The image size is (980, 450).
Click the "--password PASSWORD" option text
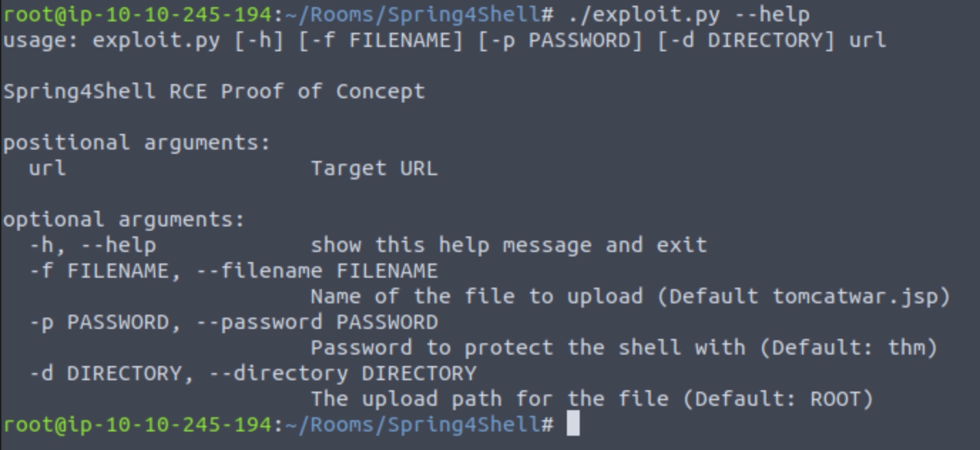point(317,322)
